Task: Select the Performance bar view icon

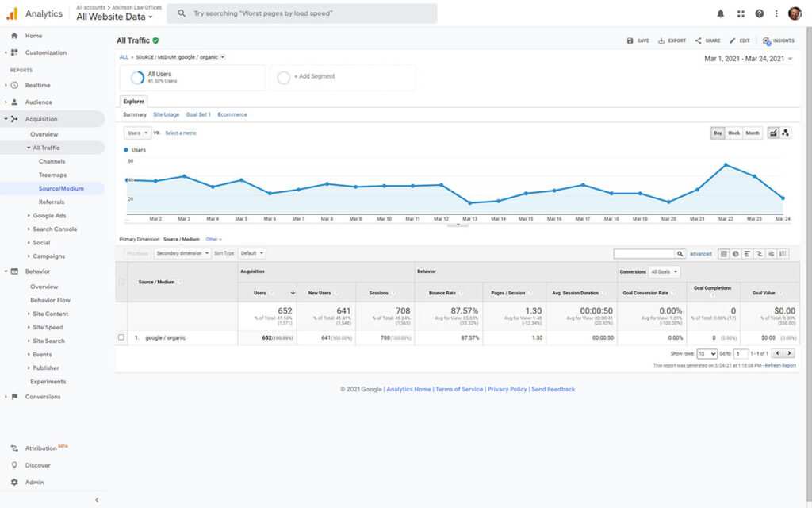Action: (x=747, y=254)
